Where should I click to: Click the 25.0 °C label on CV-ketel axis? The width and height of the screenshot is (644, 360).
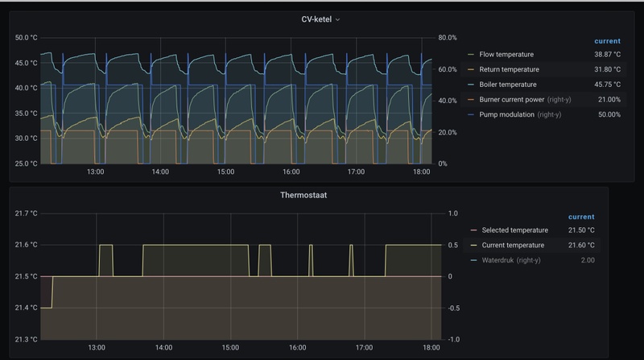click(26, 163)
